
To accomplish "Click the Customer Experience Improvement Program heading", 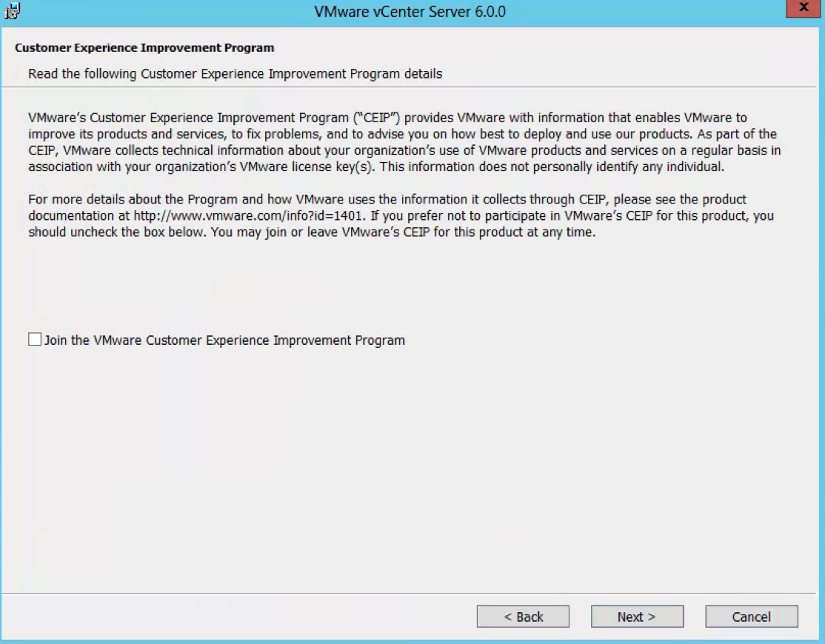I will 144,48.
